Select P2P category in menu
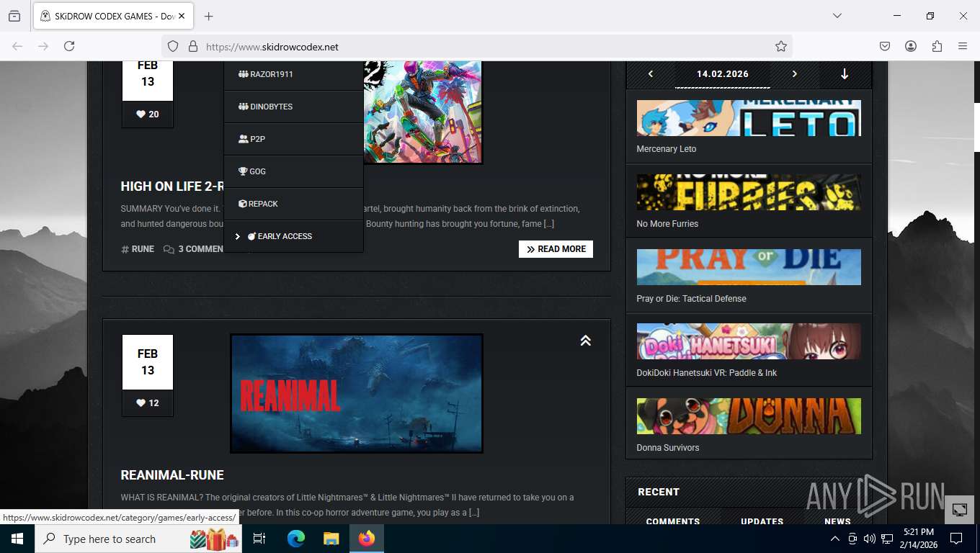 tap(293, 139)
